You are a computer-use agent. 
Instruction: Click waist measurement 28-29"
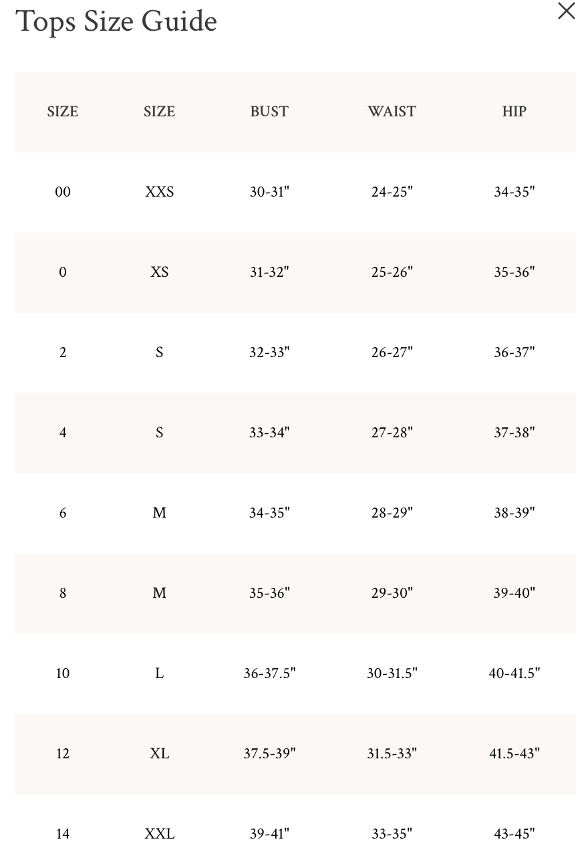pyautogui.click(x=392, y=513)
